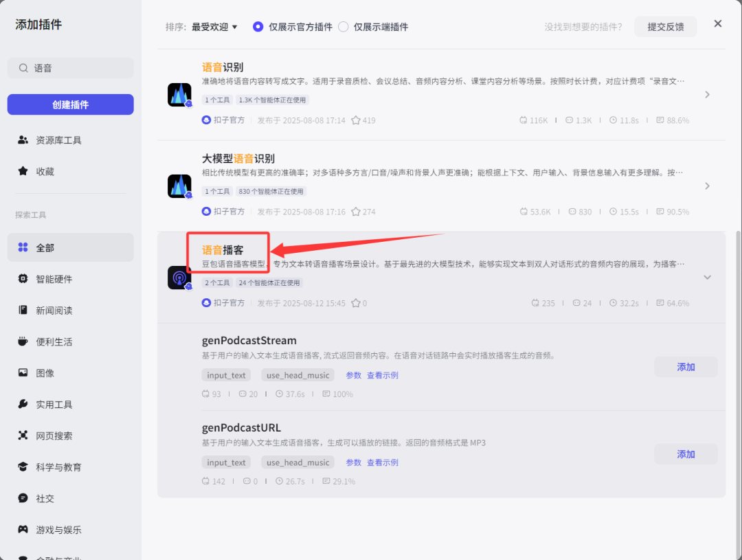This screenshot has width=742, height=560.
Task: Click the search magnifier icon beside 语音
Action: [23, 68]
